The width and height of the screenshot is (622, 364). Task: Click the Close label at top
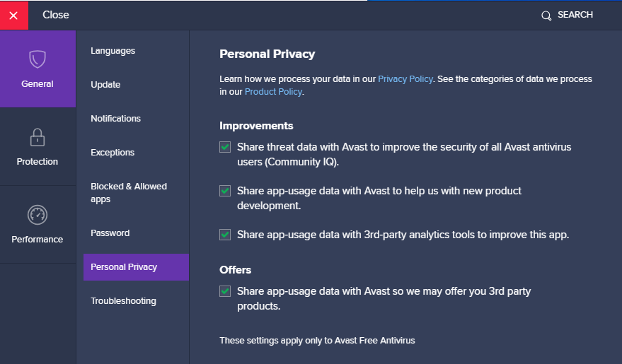click(x=56, y=15)
